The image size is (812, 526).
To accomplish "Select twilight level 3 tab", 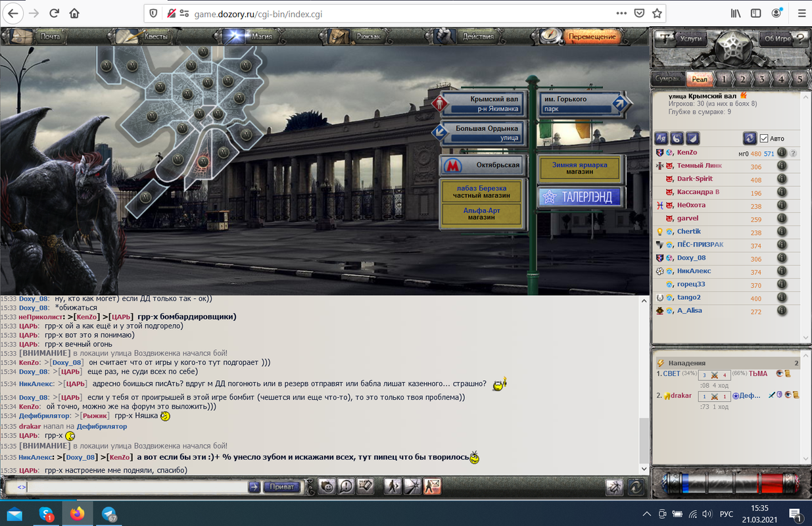I will coord(762,79).
